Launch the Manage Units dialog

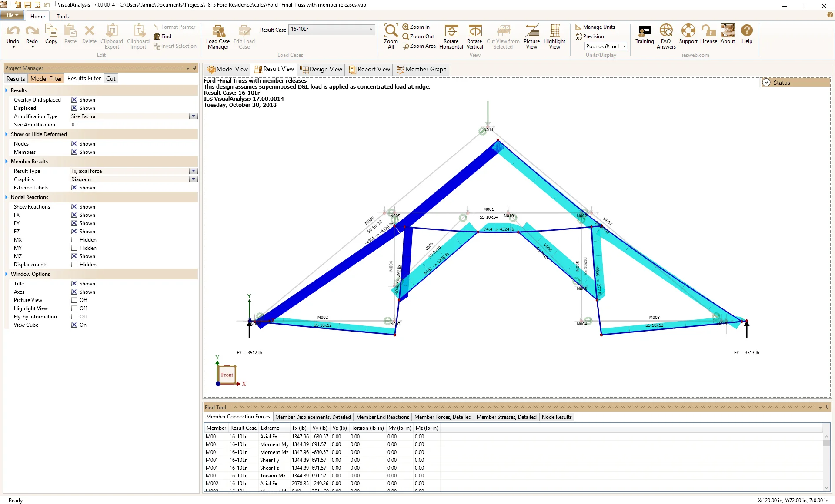(x=596, y=27)
